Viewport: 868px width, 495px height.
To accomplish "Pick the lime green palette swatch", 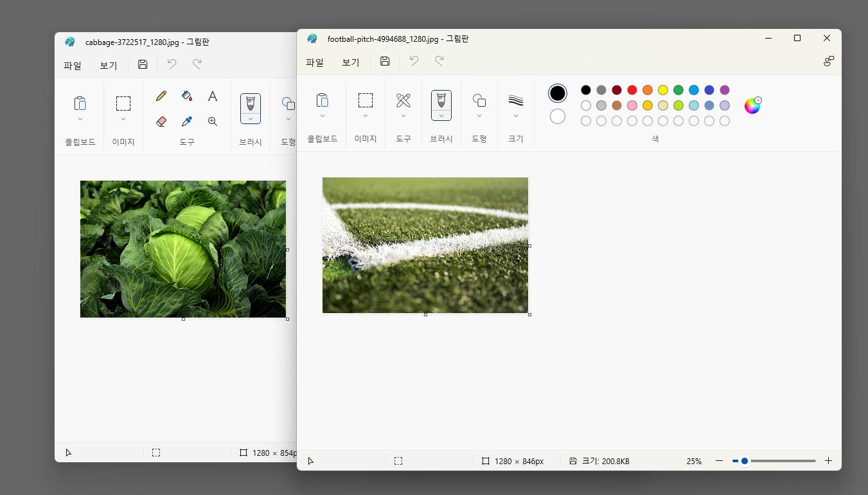I will coord(678,105).
